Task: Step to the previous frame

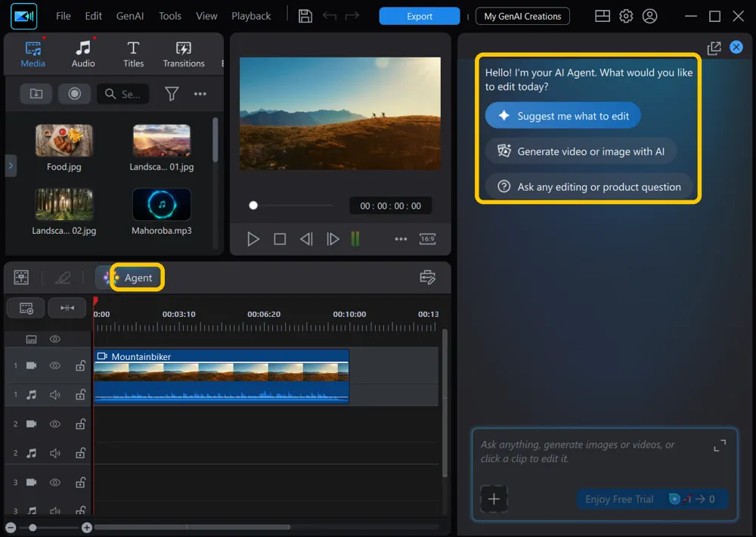Action: pyautogui.click(x=306, y=239)
